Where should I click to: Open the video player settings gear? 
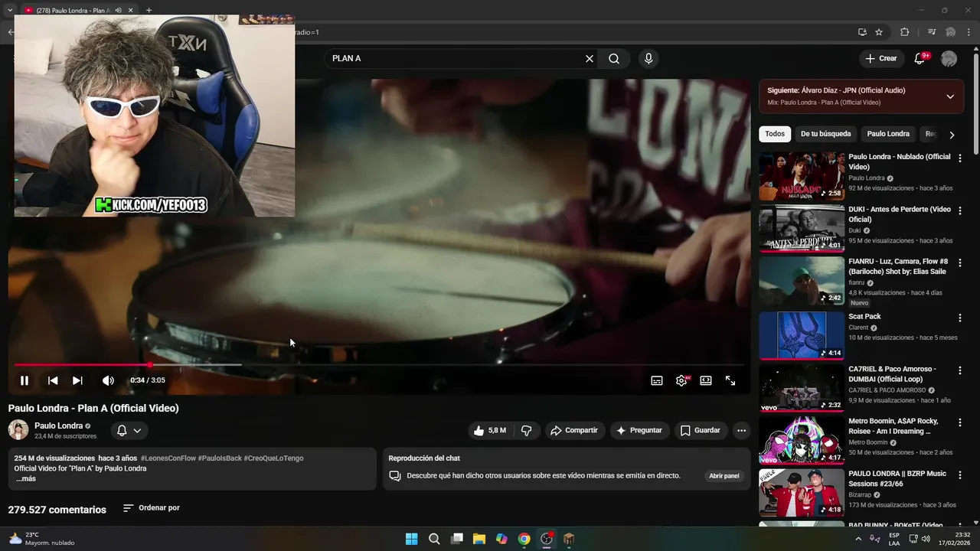click(681, 380)
